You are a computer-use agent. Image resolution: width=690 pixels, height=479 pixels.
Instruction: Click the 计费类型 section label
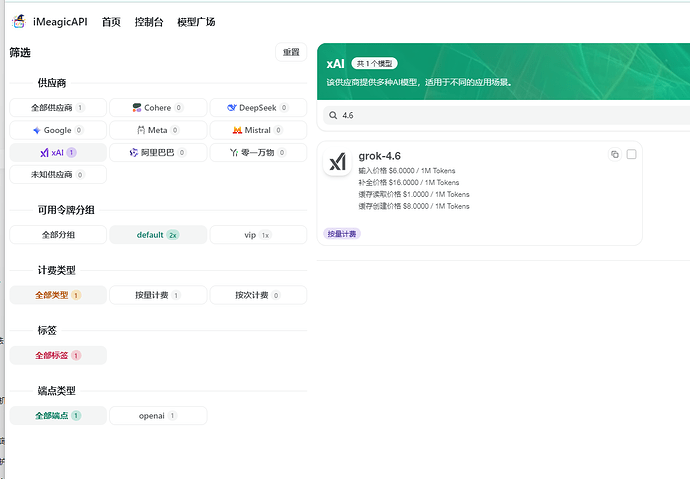coord(56,270)
